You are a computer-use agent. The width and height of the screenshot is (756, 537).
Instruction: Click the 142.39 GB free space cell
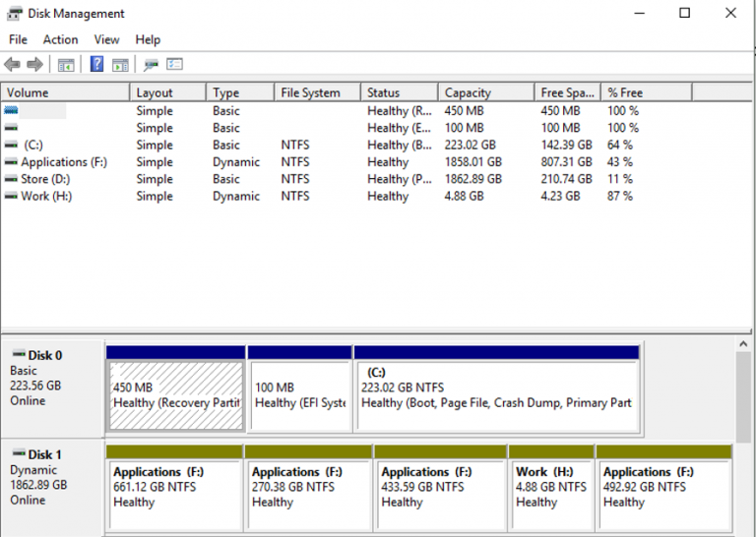click(566, 145)
